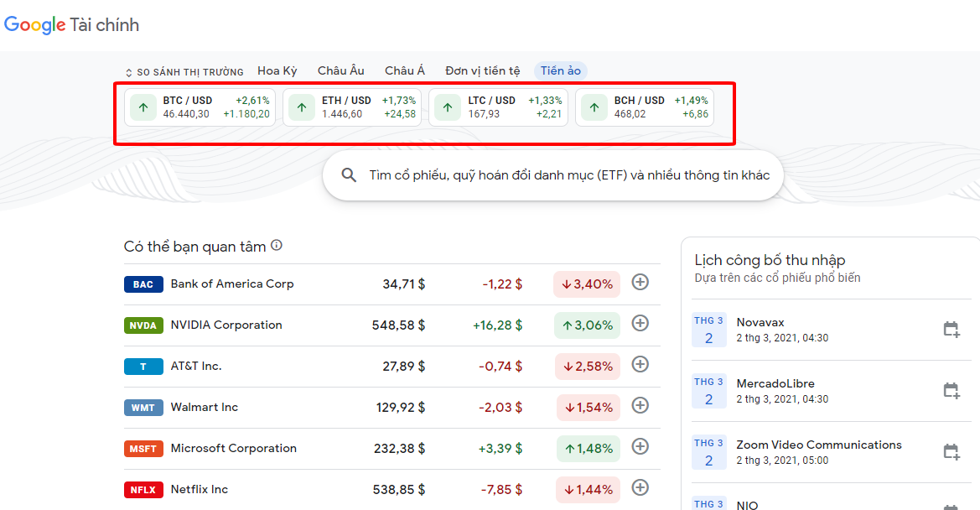The image size is (980, 510).
Task: Open the ETH / USD price card
Action: [352, 107]
